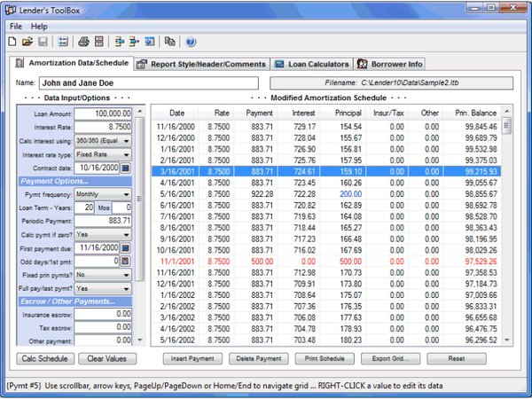
Task: Click the Save disk icon
Action: [41, 42]
